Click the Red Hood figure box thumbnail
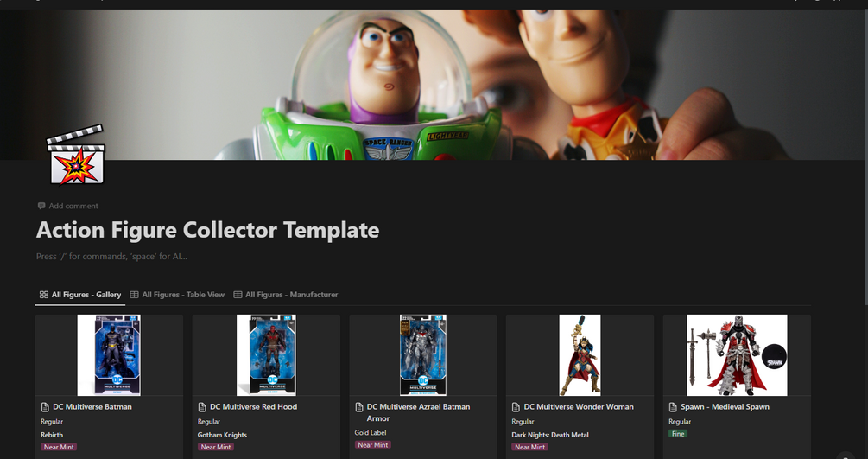Screen dimensions: 868x459 [x=266, y=355]
